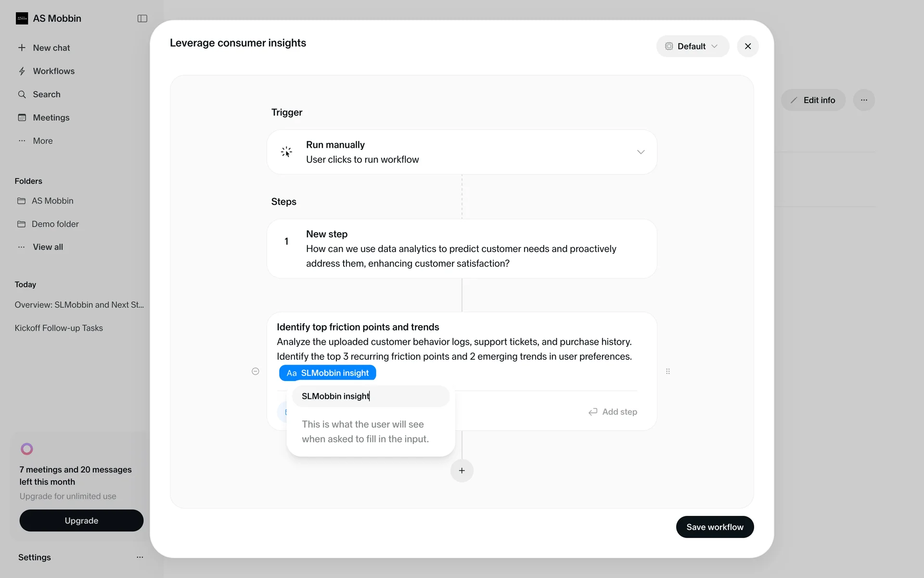This screenshot has height=578, width=924.
Task: Open the Default model dropdown
Action: [692, 46]
